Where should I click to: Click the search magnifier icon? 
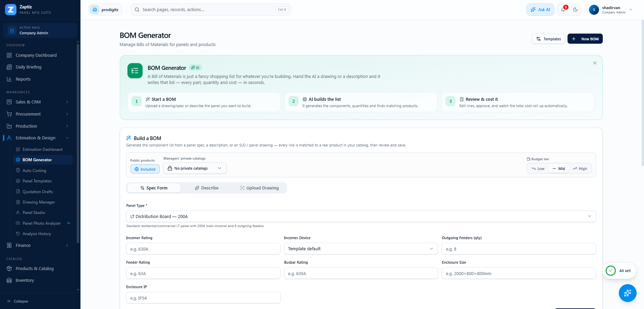(137, 10)
